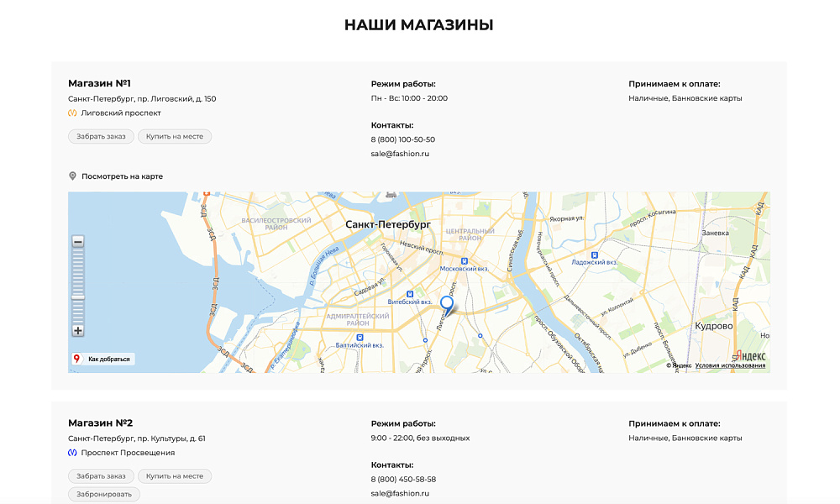Click the red pin inside Как добраться

(x=76, y=357)
